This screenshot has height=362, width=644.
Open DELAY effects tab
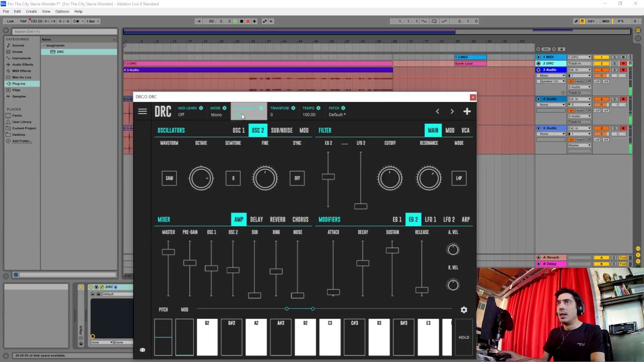[x=257, y=220]
